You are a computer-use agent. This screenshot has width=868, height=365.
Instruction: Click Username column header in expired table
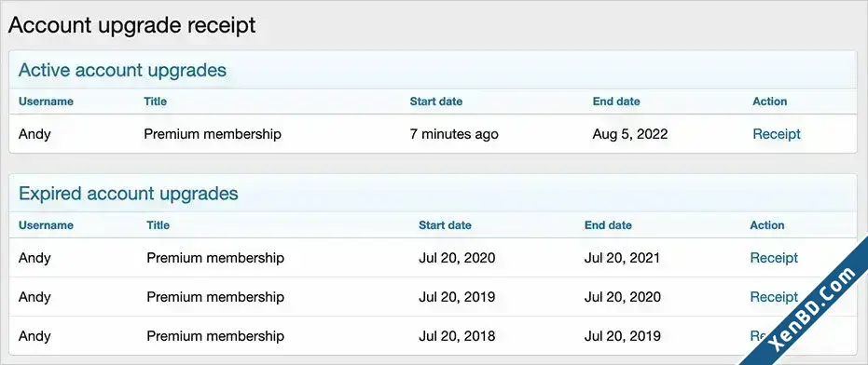click(x=46, y=225)
